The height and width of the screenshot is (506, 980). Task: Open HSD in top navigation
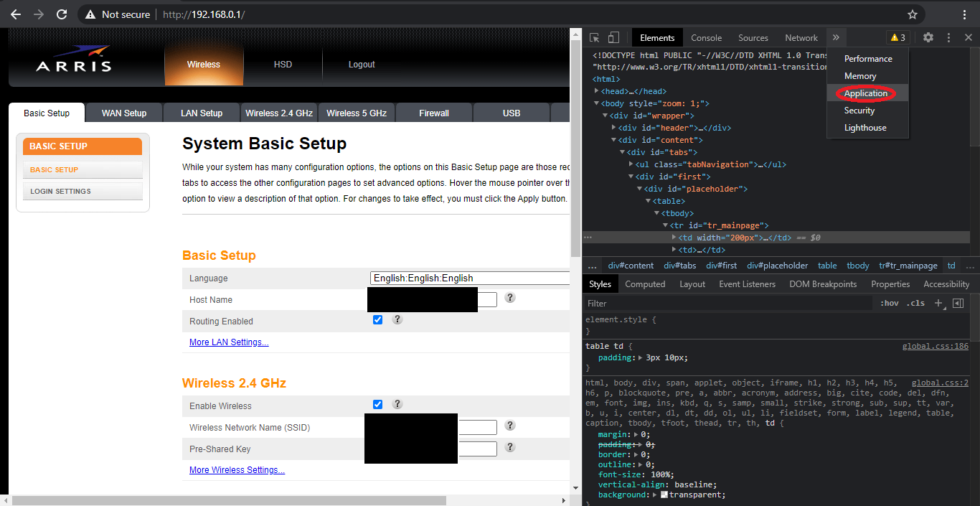click(x=283, y=65)
